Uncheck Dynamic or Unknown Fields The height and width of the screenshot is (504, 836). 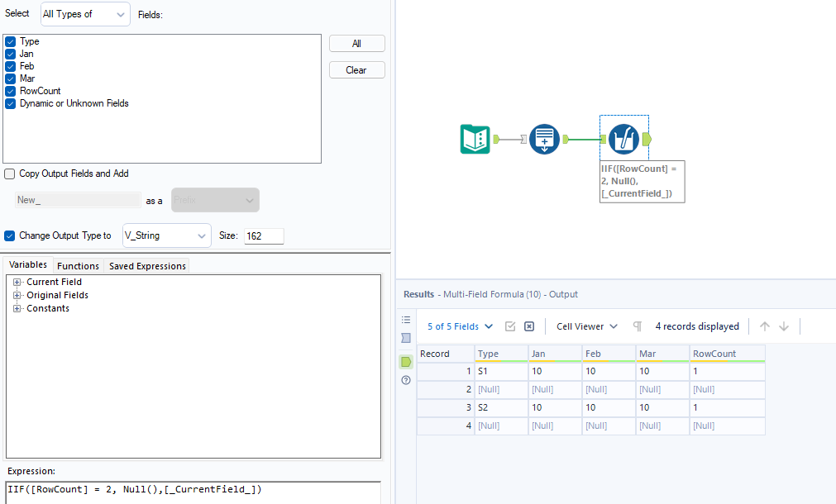tap(8, 103)
